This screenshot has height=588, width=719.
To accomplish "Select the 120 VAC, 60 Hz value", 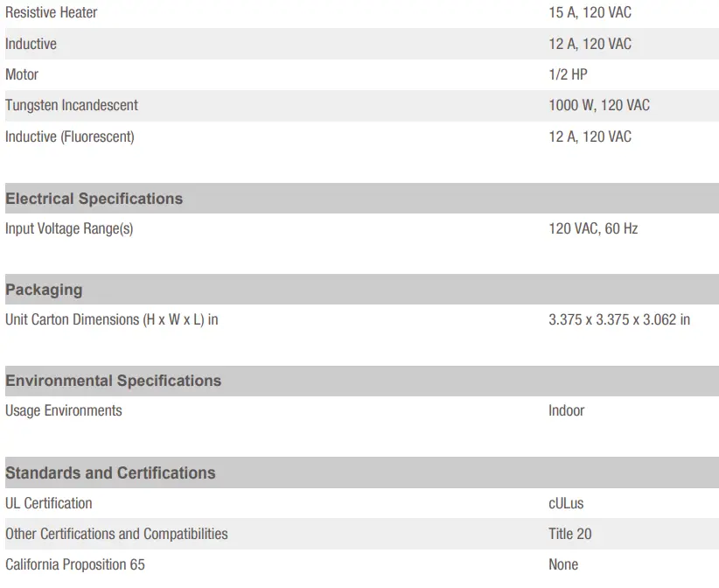I will tap(593, 228).
